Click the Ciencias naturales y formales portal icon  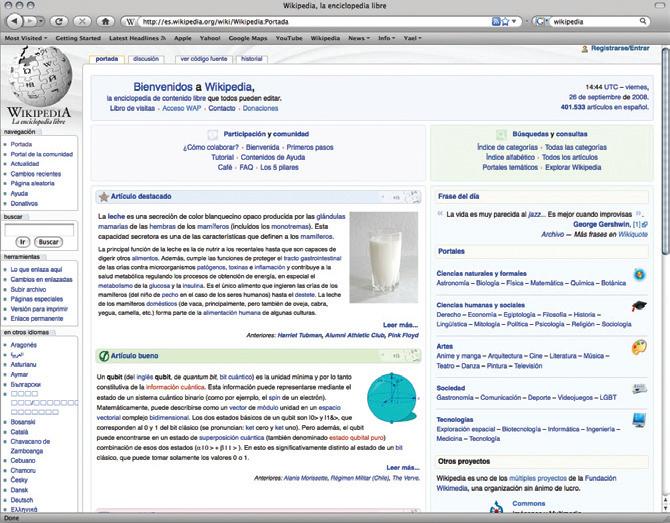tap(639, 274)
